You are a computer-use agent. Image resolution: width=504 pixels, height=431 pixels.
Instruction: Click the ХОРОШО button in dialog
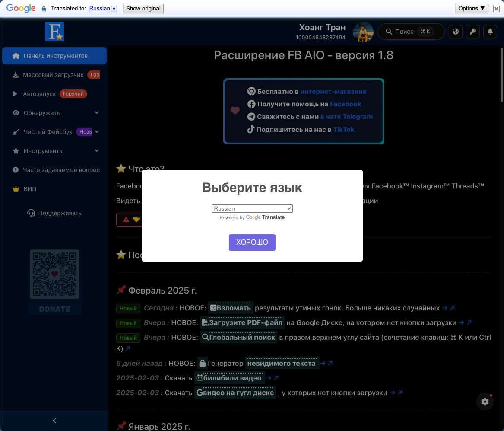click(x=252, y=242)
